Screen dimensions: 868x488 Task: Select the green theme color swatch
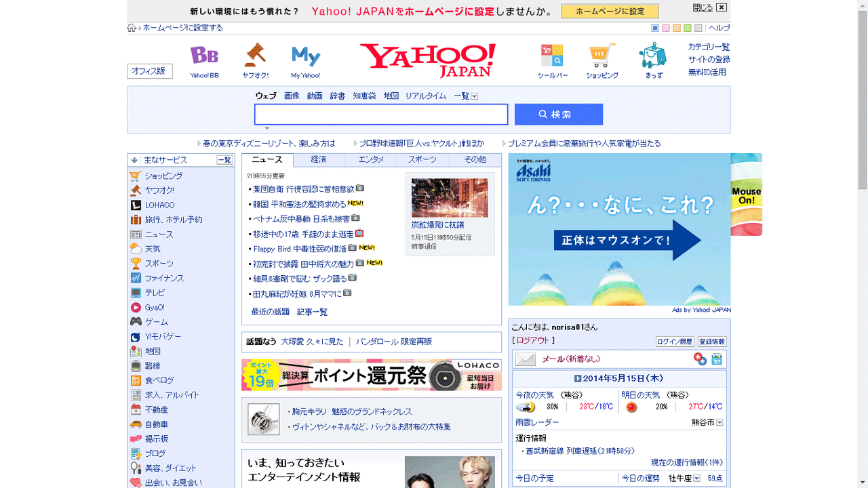(x=688, y=28)
